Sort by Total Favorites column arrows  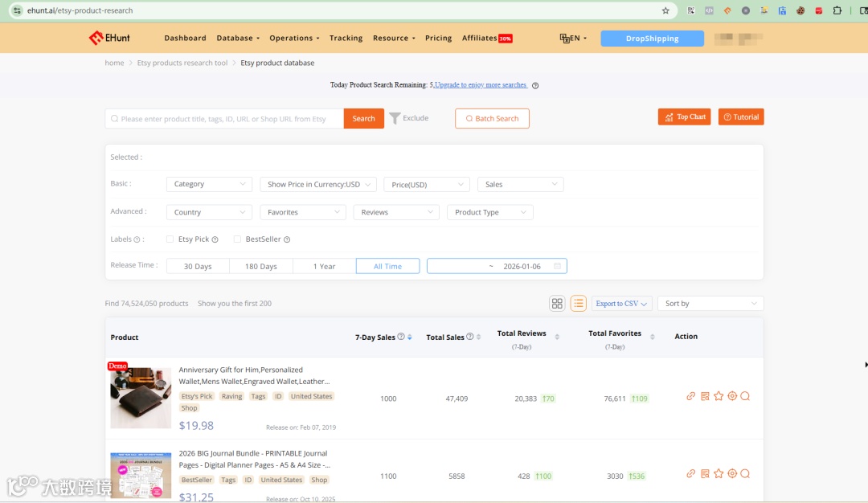[x=653, y=337]
